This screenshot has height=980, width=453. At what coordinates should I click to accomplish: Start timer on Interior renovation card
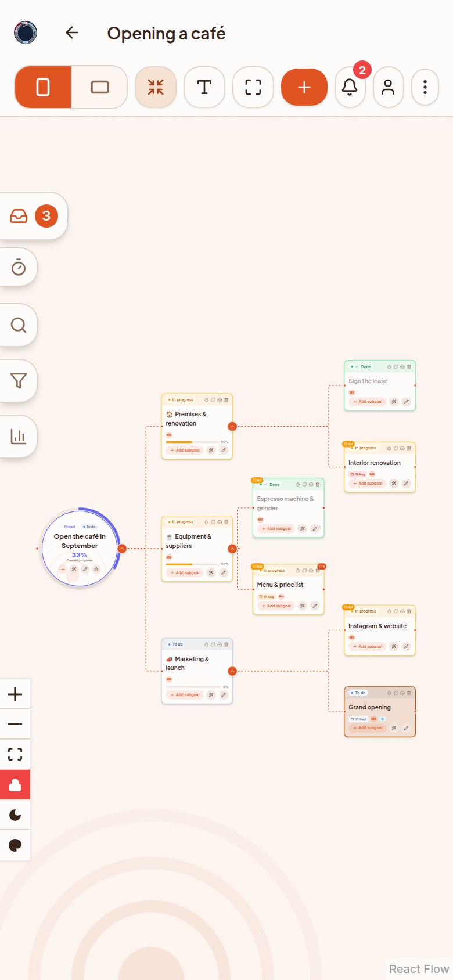[389, 448]
